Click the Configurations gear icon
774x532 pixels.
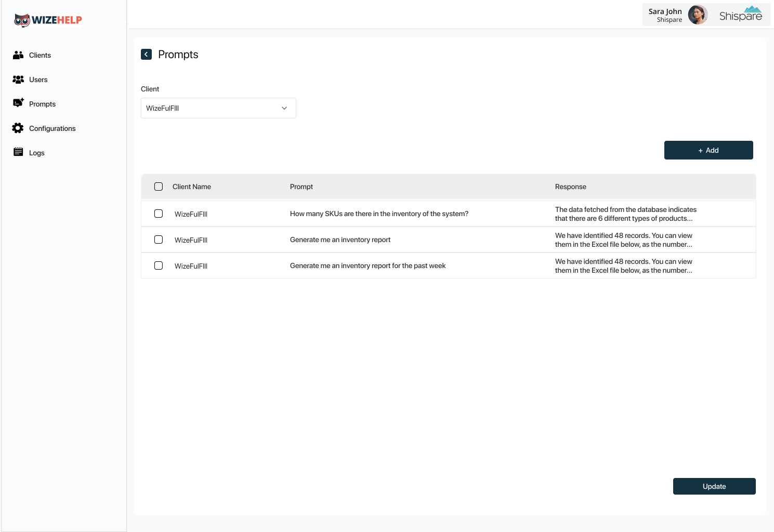coord(18,128)
